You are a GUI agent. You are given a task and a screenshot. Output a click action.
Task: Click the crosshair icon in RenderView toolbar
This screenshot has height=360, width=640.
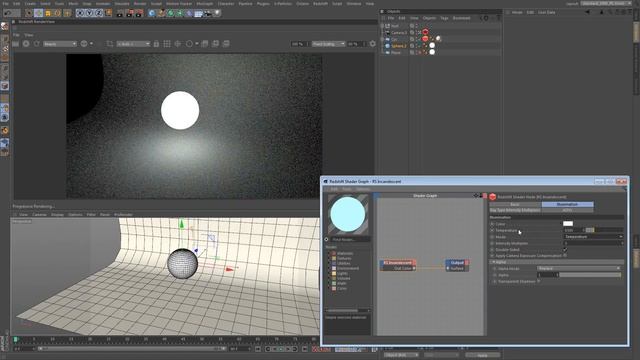[x=178, y=44]
